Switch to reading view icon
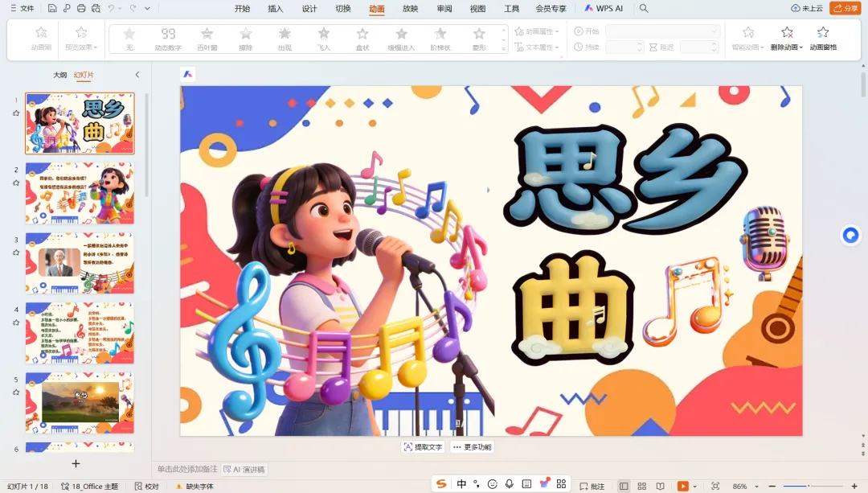The height and width of the screenshot is (493, 868). pyautogui.click(x=661, y=487)
